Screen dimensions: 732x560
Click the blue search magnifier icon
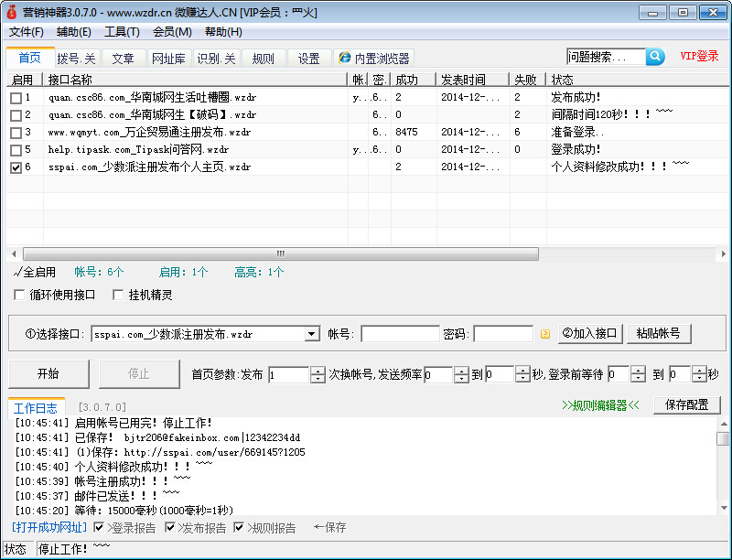(656, 56)
